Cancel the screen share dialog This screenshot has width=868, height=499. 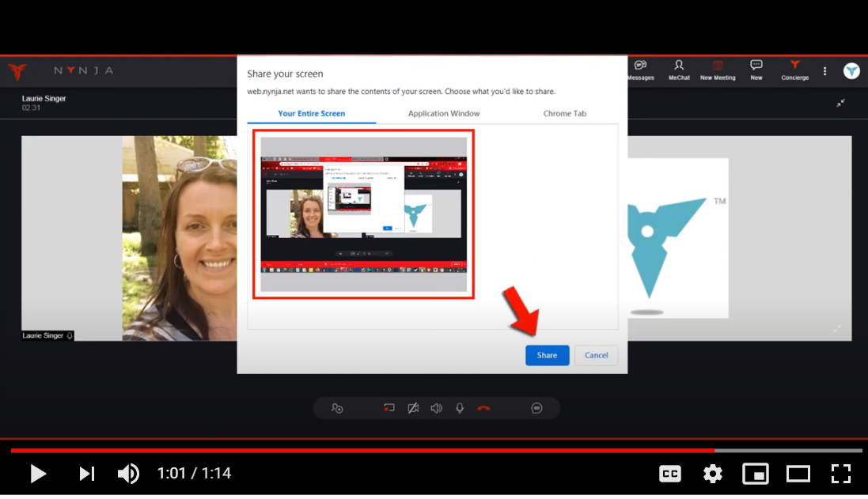click(x=596, y=355)
